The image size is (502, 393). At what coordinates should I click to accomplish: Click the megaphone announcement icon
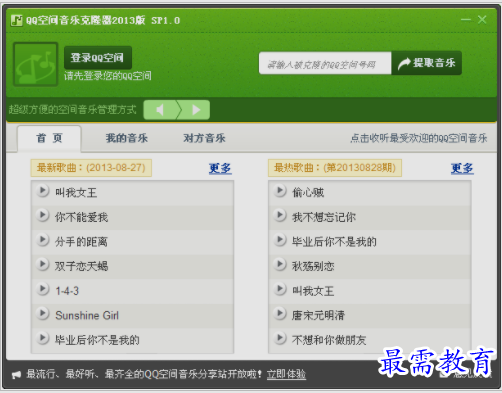point(16,375)
